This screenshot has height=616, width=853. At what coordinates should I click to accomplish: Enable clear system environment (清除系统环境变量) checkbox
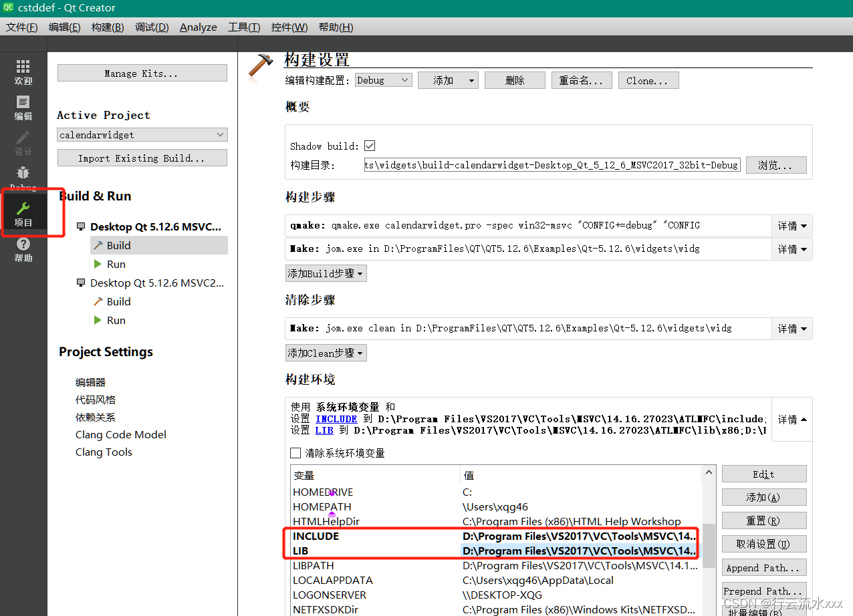point(295,453)
